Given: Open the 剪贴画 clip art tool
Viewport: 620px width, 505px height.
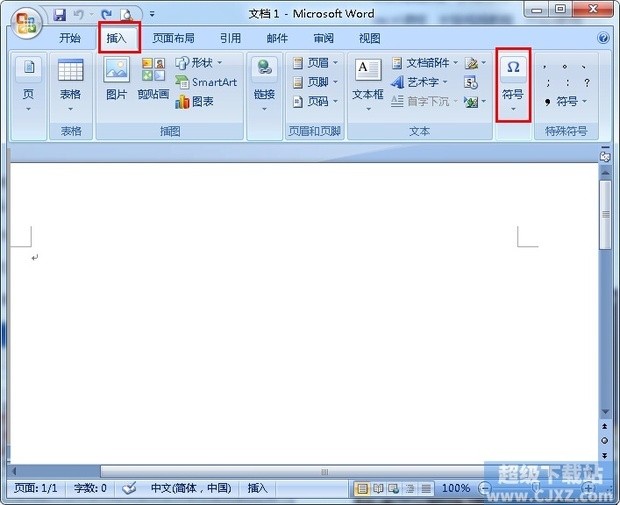Looking at the screenshot, I should click(x=153, y=79).
